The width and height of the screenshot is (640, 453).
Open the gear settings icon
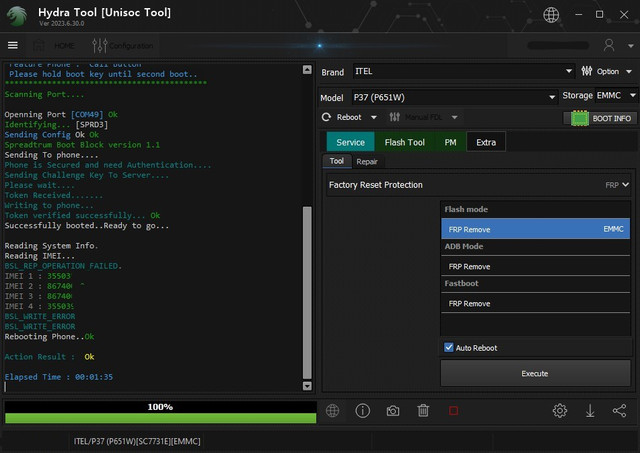pyautogui.click(x=560, y=411)
